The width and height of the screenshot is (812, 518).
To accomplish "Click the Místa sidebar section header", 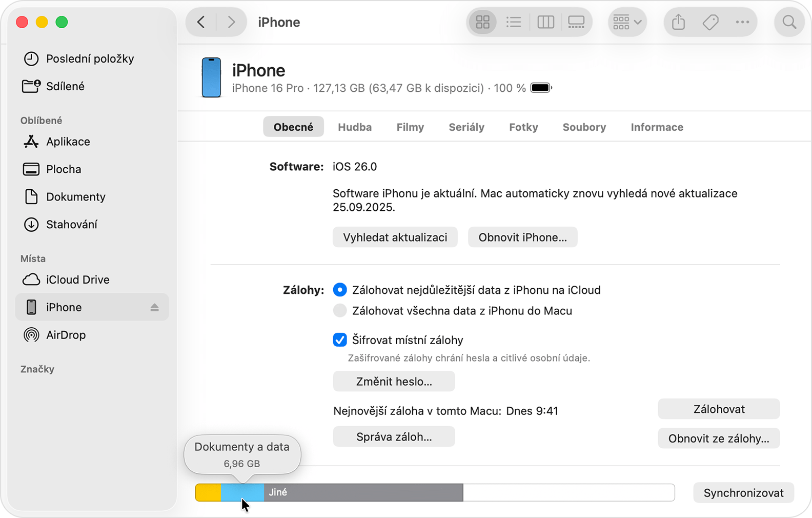I will pos(33,258).
